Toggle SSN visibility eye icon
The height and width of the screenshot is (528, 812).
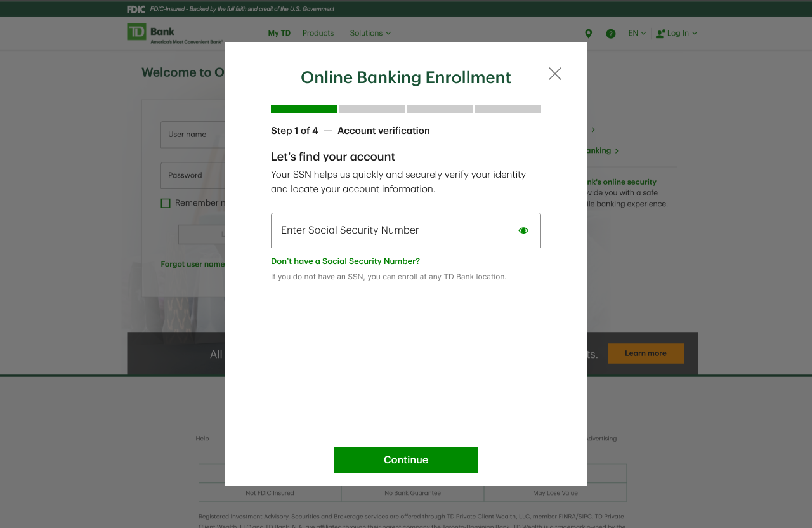click(x=523, y=230)
